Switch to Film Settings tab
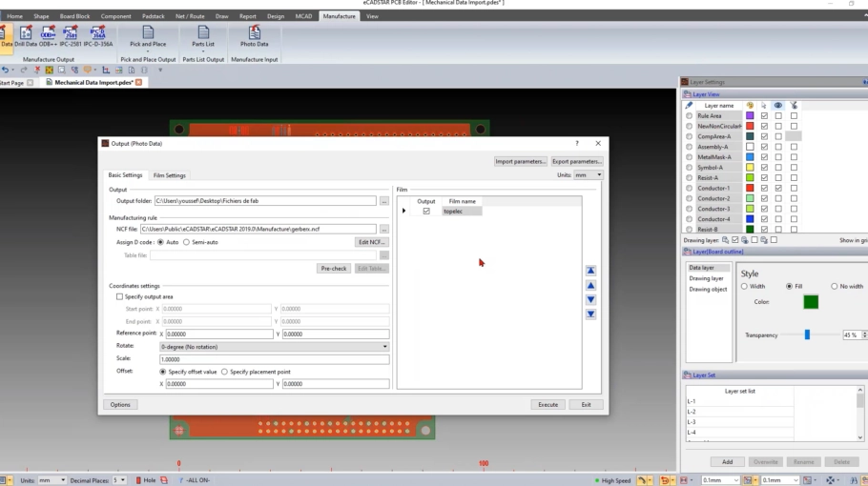Image resolution: width=868 pixels, height=486 pixels. pyautogui.click(x=170, y=175)
